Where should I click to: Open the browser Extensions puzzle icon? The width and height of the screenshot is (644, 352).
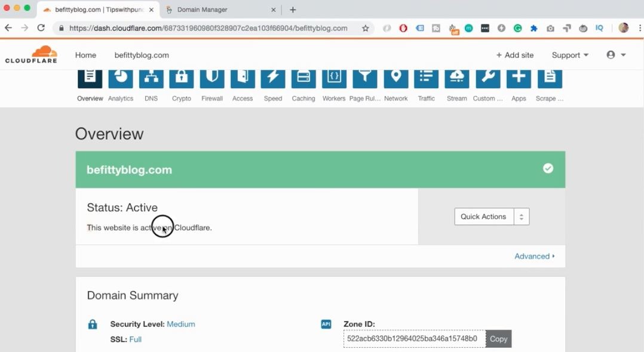coord(534,28)
